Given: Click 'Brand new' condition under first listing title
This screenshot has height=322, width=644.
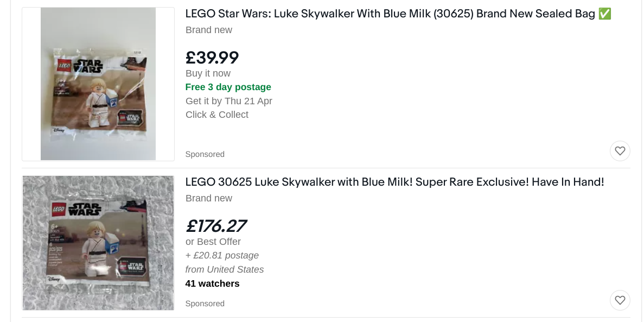Looking at the screenshot, I should [x=209, y=30].
